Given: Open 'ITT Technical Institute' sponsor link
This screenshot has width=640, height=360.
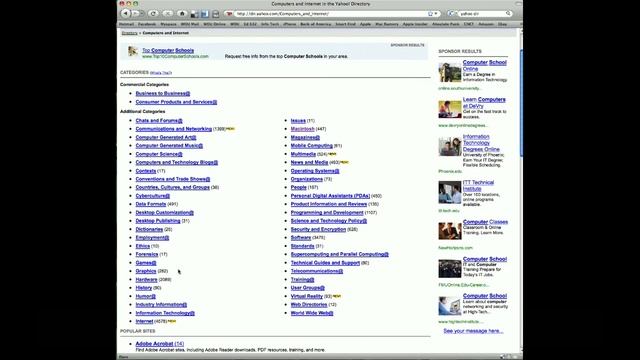Looking at the screenshot, I should click(x=478, y=186).
